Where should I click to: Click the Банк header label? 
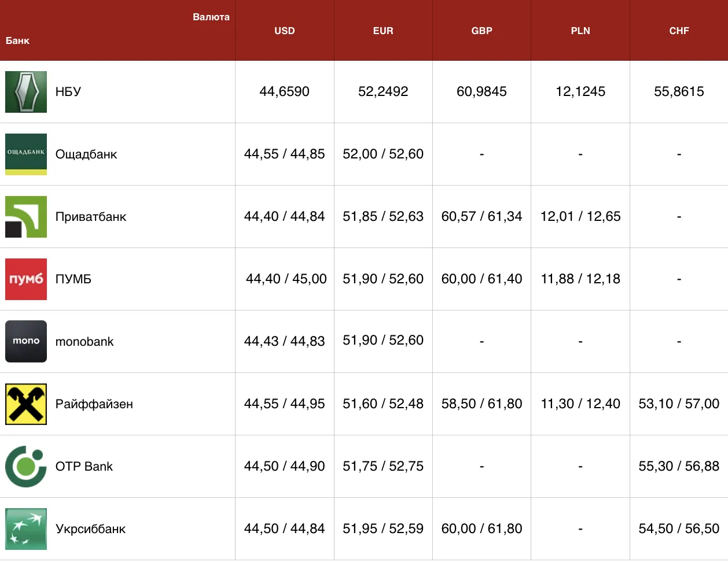(x=17, y=40)
